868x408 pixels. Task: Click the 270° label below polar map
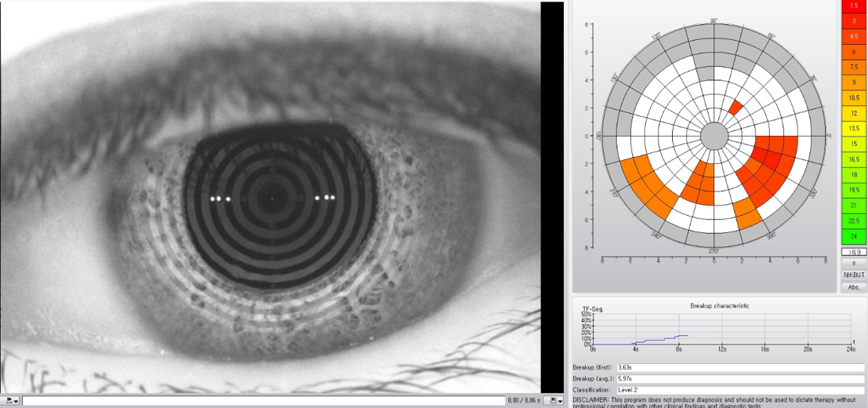coord(714,251)
